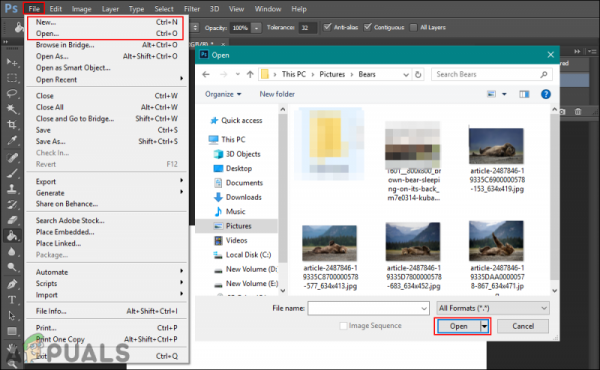This screenshot has width=600, height=370.
Task: Toggle the preview pane icon
Action: 524,94
